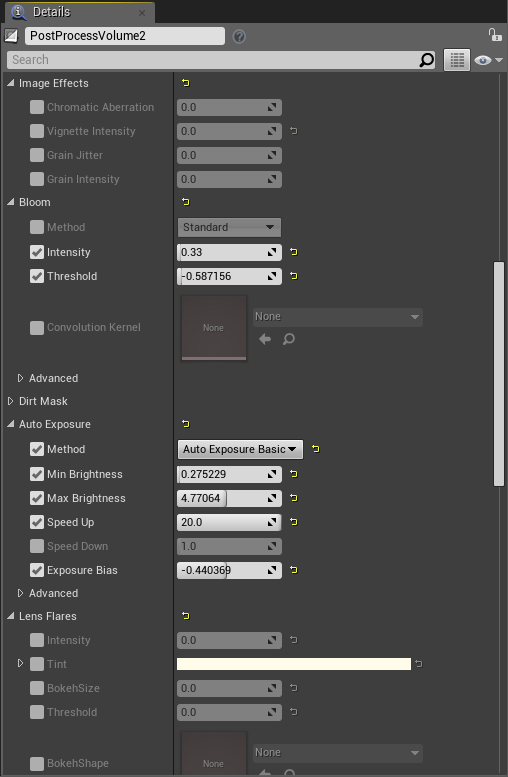Enable the Bloom Method checkbox
This screenshot has height=777, width=508.
tap(37, 227)
